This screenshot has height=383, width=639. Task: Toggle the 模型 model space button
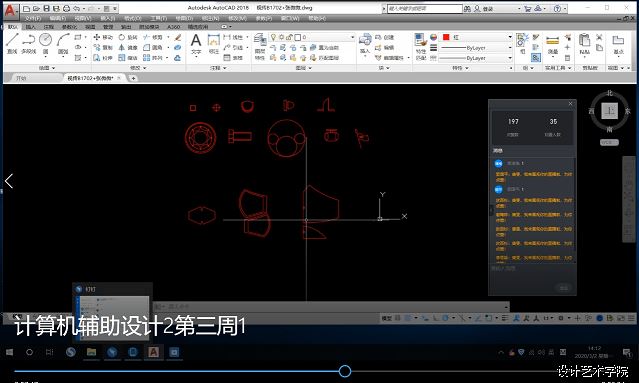(387, 318)
